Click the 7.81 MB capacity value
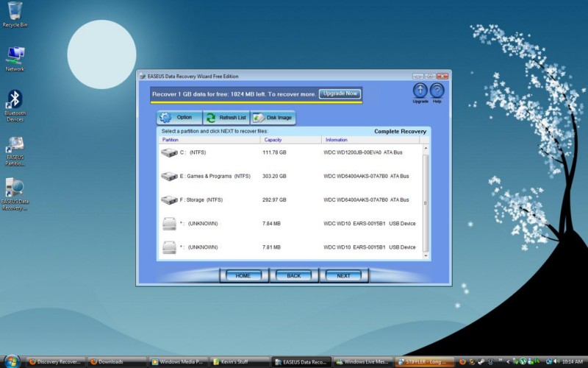 (271, 247)
